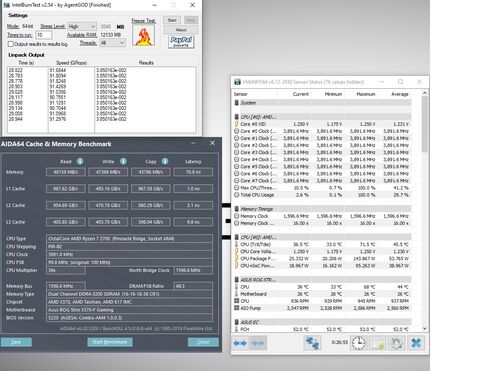Click HWiNFO greyed collapse arrows icon
The image size is (480, 371).
coord(258,343)
